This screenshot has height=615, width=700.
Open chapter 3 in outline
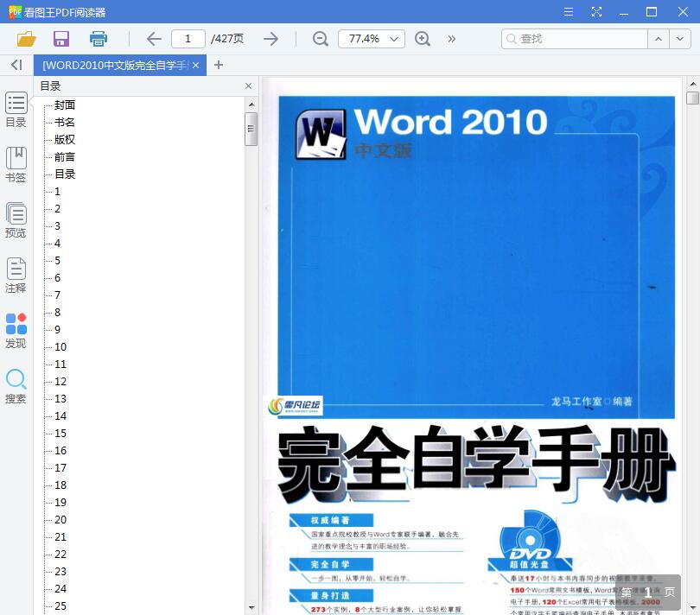[57, 225]
